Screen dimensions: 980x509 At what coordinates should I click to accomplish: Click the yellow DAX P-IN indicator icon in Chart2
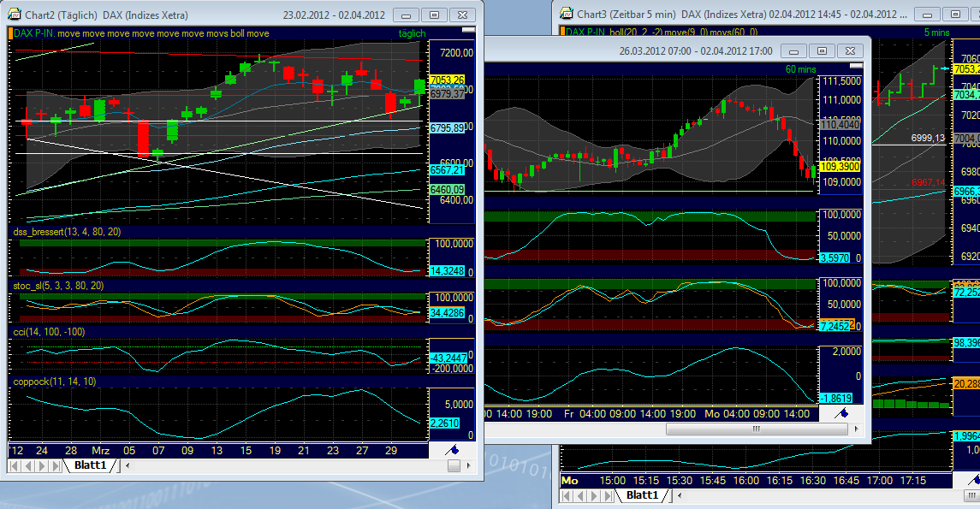pyautogui.click(x=10, y=33)
